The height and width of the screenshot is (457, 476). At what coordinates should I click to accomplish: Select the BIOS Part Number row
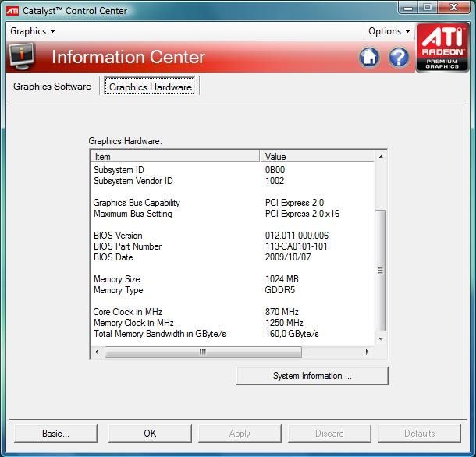tap(233, 246)
